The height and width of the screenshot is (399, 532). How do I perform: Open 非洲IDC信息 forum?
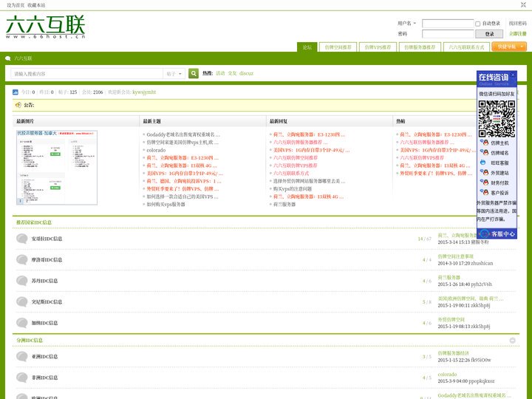click(x=44, y=378)
